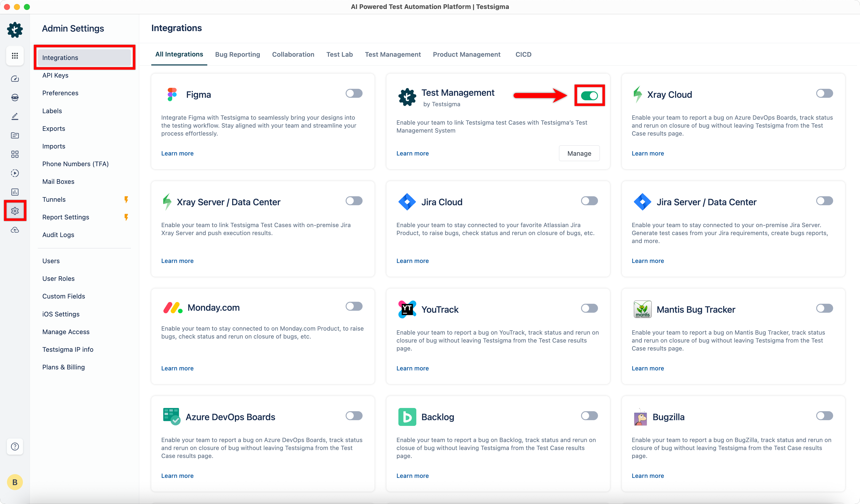Open the pencil edit icon in sidebar
This screenshot has height=504, width=860.
[15, 116]
